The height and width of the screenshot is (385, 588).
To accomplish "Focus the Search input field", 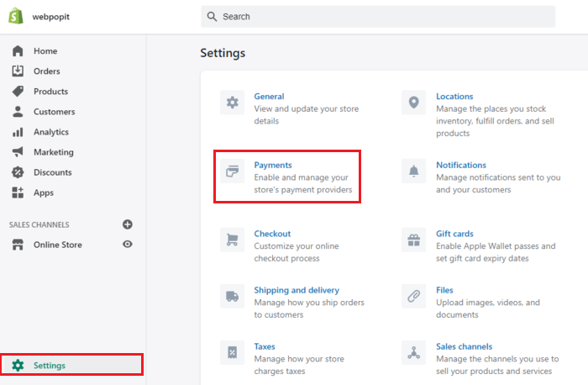I will click(x=378, y=17).
